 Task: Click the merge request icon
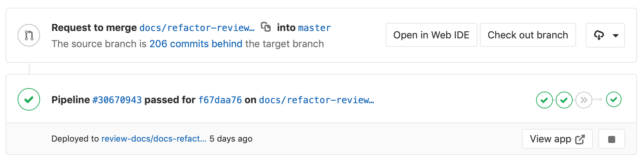click(x=29, y=35)
